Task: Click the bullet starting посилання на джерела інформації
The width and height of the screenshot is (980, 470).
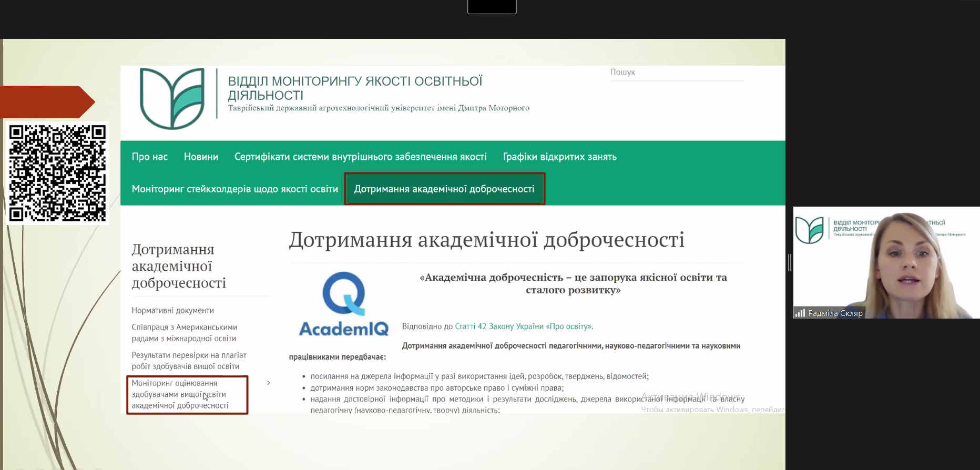Action: pyautogui.click(x=479, y=376)
